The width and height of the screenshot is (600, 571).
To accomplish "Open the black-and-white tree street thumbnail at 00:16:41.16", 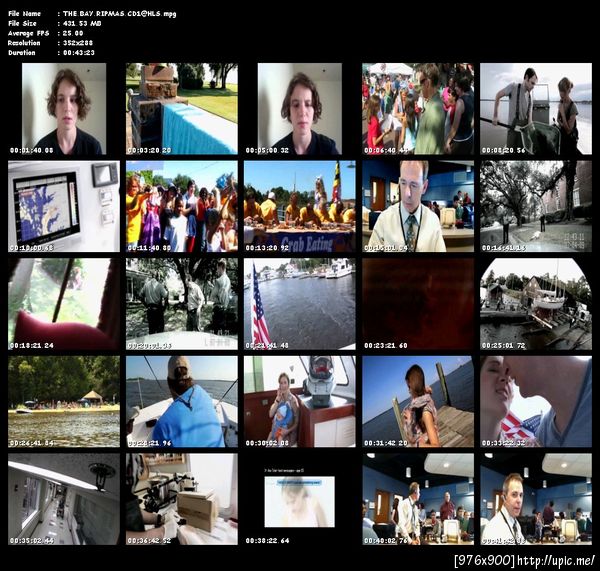I will tap(536, 207).
